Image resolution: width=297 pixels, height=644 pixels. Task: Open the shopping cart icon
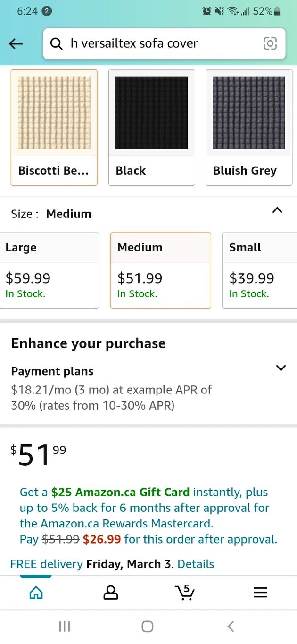coord(184,592)
